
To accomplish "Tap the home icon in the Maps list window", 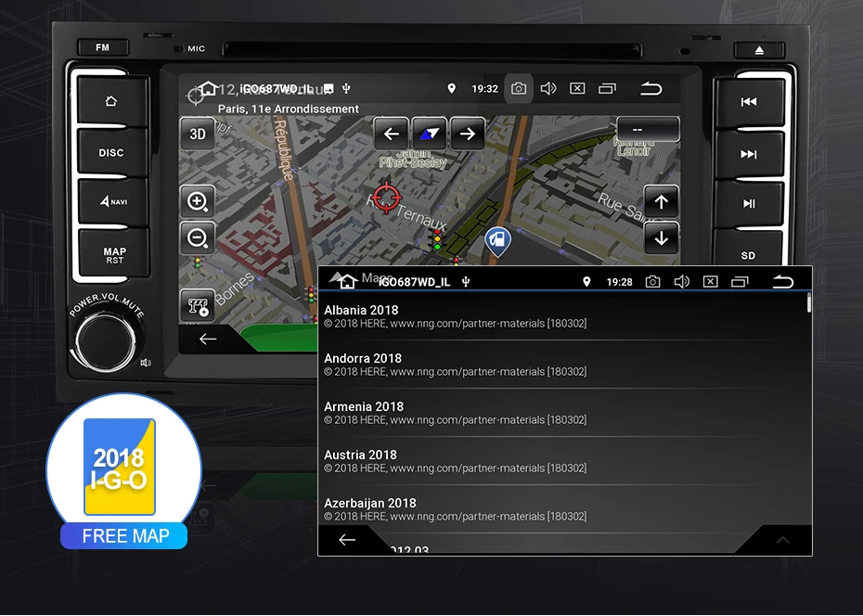I will point(348,282).
